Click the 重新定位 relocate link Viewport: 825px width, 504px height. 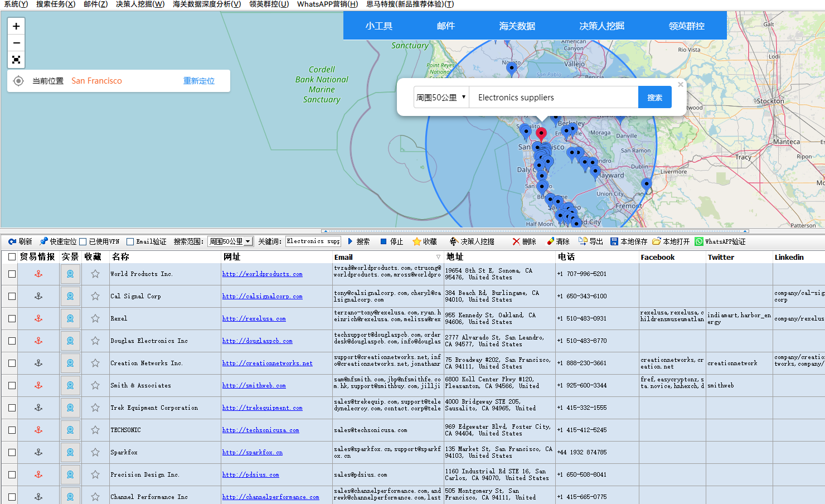pos(199,81)
